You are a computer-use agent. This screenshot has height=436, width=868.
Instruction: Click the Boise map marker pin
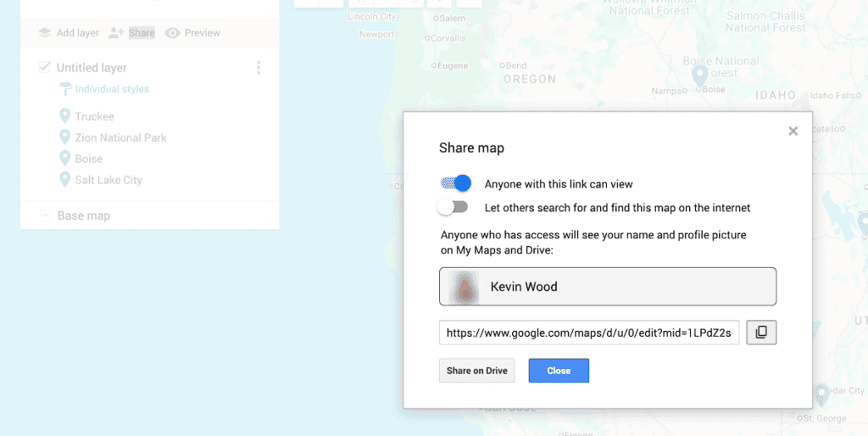(699, 75)
